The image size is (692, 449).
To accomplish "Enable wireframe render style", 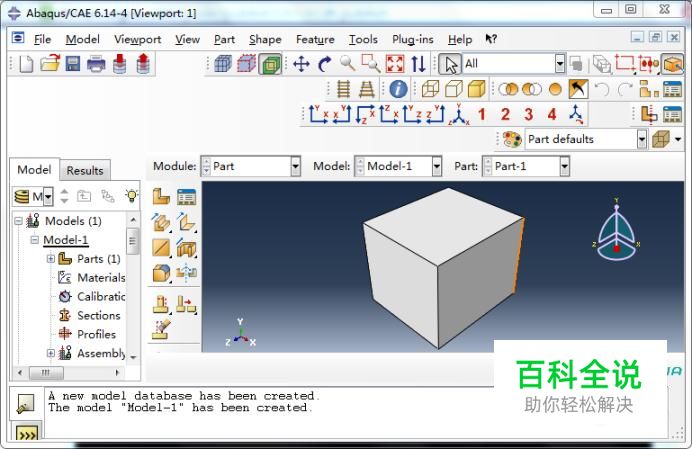I will tap(430, 89).
